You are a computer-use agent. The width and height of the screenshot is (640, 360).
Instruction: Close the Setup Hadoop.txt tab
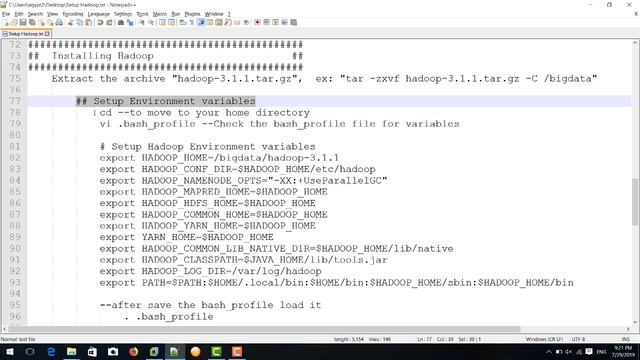(x=47, y=34)
